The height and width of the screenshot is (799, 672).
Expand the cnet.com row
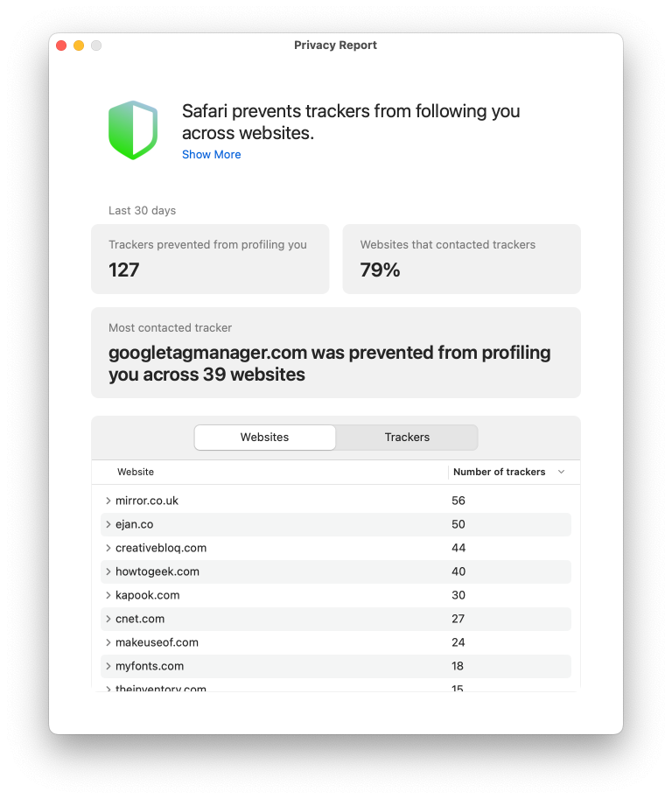pos(108,619)
